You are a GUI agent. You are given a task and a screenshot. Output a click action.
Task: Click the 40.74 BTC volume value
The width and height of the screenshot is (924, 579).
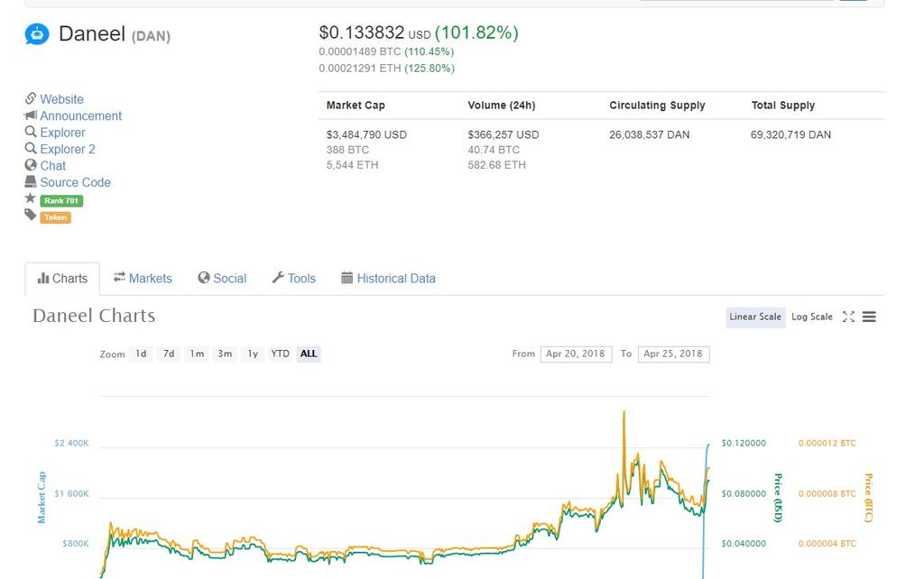[494, 151]
